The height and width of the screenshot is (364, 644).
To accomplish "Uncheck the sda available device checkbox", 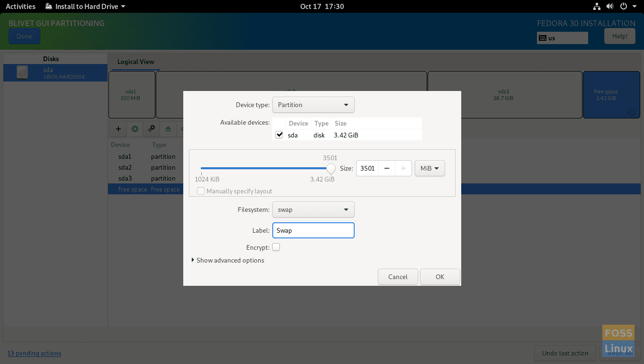I will [279, 135].
